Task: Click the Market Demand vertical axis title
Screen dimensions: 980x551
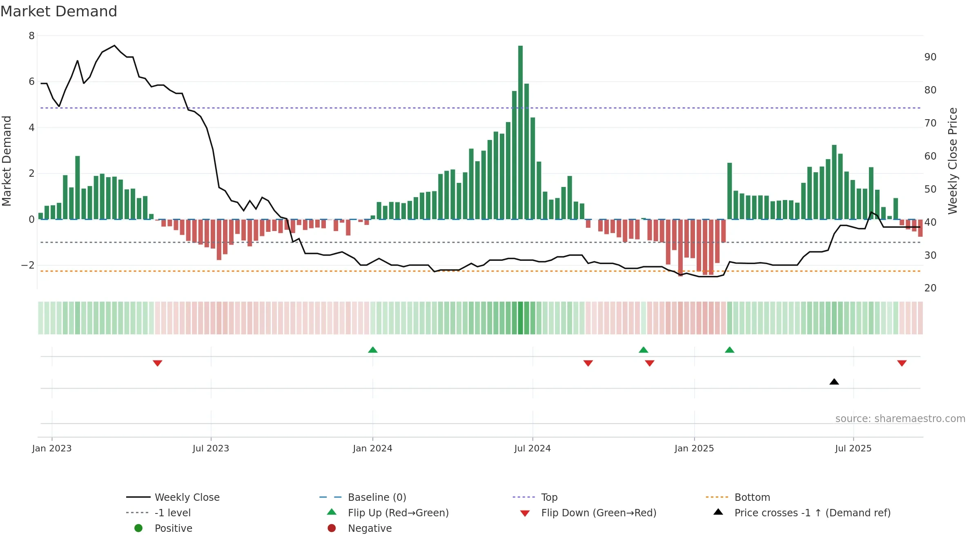Action: pos(7,161)
